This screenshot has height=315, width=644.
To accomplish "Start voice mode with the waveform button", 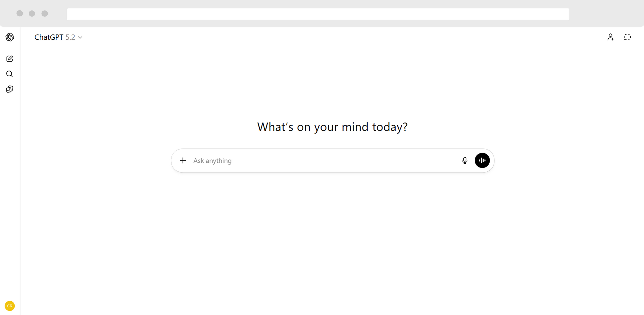I will point(482,160).
